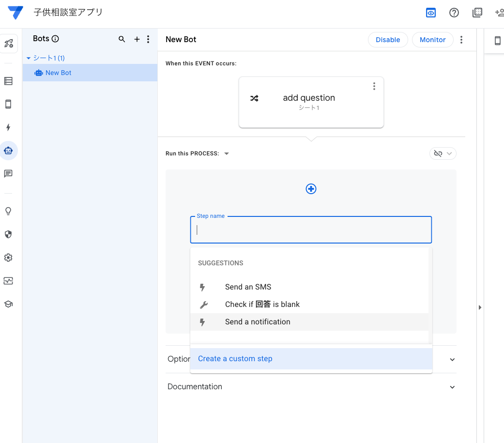
Task: Open the help question mark icon
Action: [454, 13]
